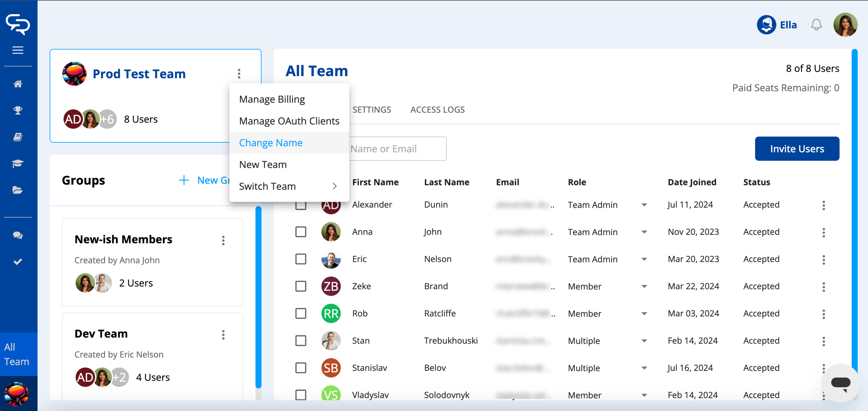This screenshot has height=411, width=868.
Task: Open the trophy icon in sidebar
Action: (x=18, y=110)
